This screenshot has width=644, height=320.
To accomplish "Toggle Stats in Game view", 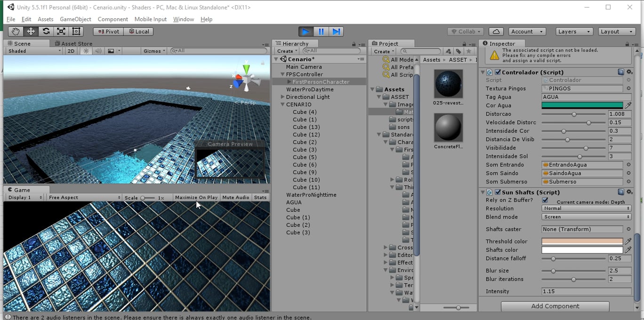I will click(260, 198).
